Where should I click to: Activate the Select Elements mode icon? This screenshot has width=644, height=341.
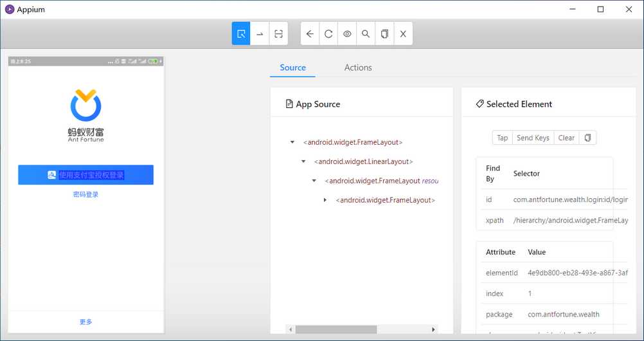click(x=241, y=33)
